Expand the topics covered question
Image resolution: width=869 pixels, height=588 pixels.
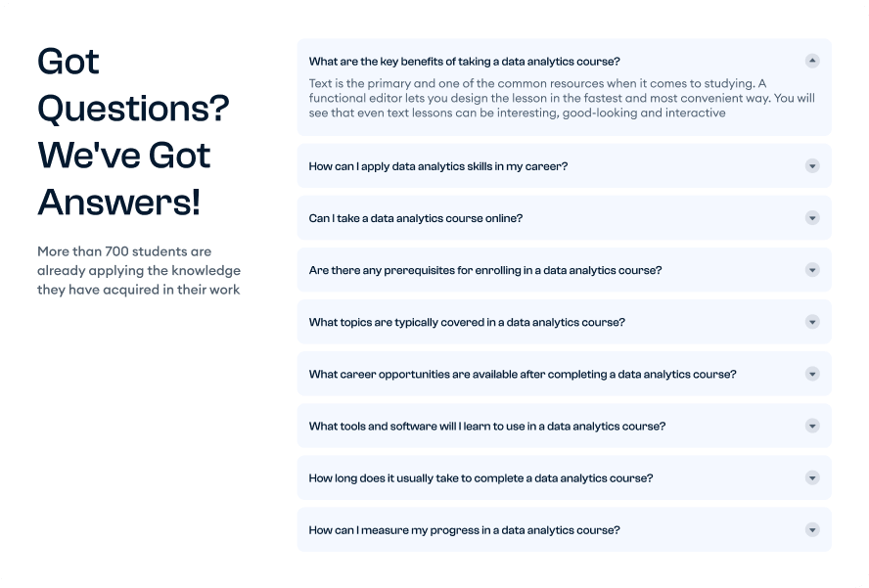[x=812, y=321]
